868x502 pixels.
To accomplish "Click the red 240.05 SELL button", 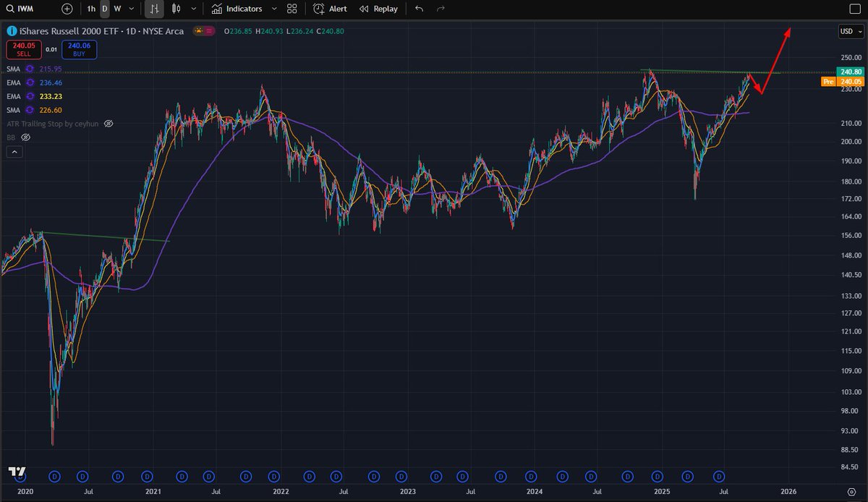I will 25,49.
